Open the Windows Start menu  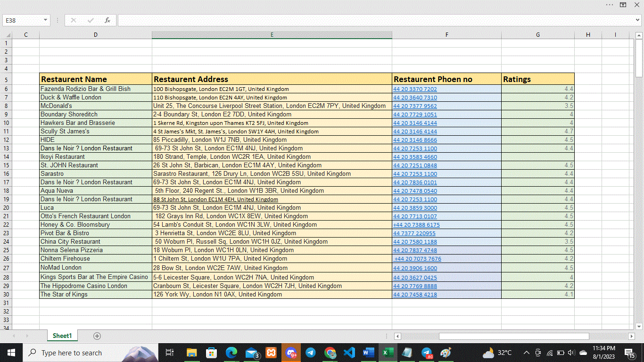tap(10, 352)
